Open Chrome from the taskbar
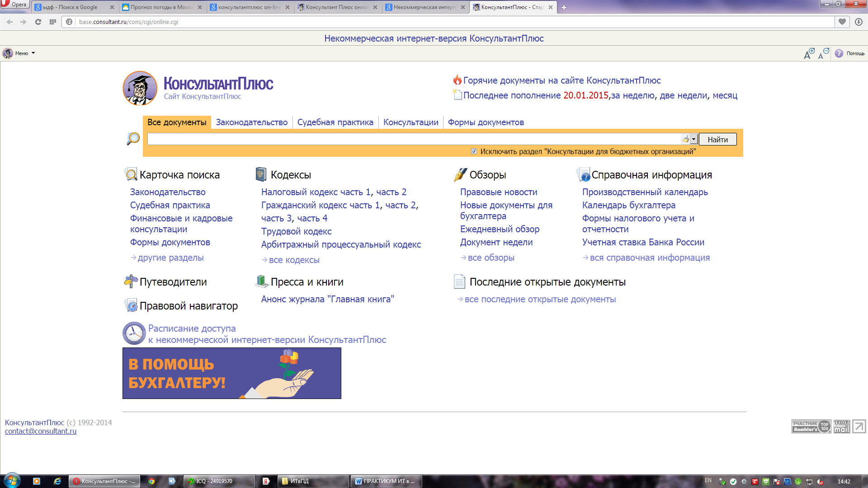Viewport: 868px width, 488px height. [x=151, y=481]
